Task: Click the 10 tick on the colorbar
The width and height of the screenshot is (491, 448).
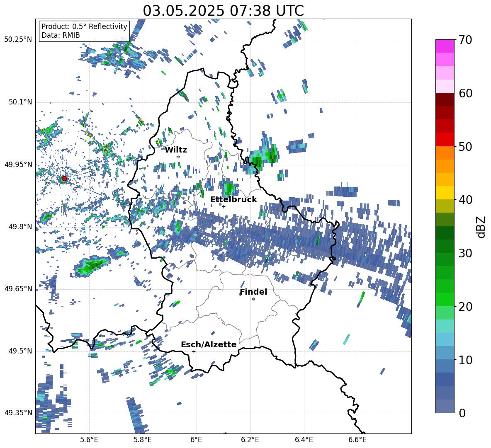Action: coord(465,360)
